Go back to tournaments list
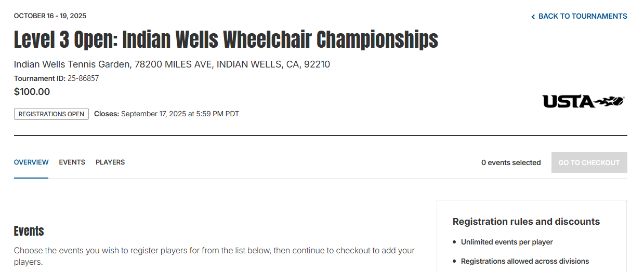Viewport: 644px width, 272px height. pos(579,16)
